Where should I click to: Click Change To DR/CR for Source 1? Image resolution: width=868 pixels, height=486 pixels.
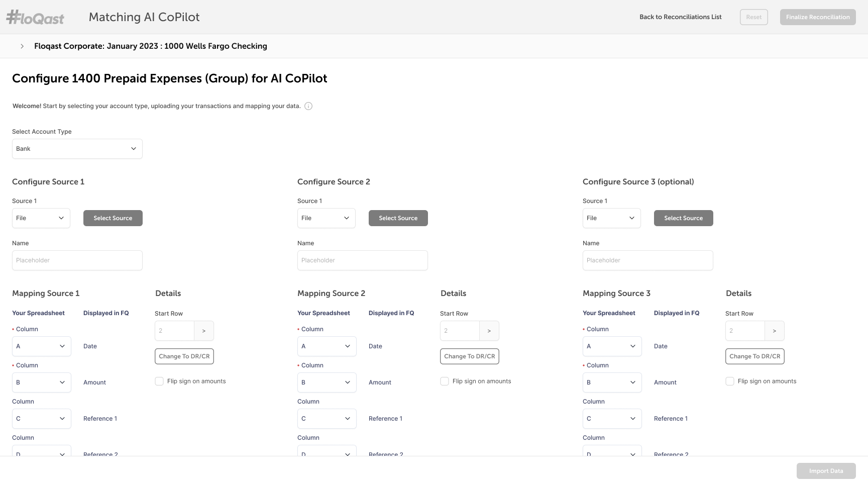(184, 356)
